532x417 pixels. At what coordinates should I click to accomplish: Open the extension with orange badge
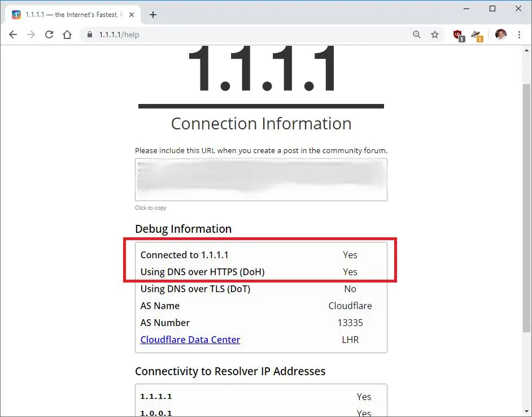[x=477, y=36]
